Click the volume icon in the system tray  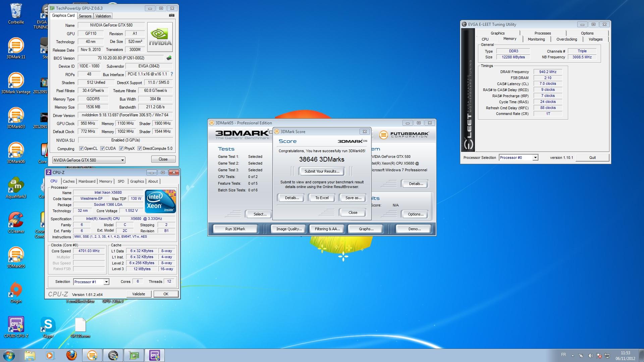click(590, 356)
